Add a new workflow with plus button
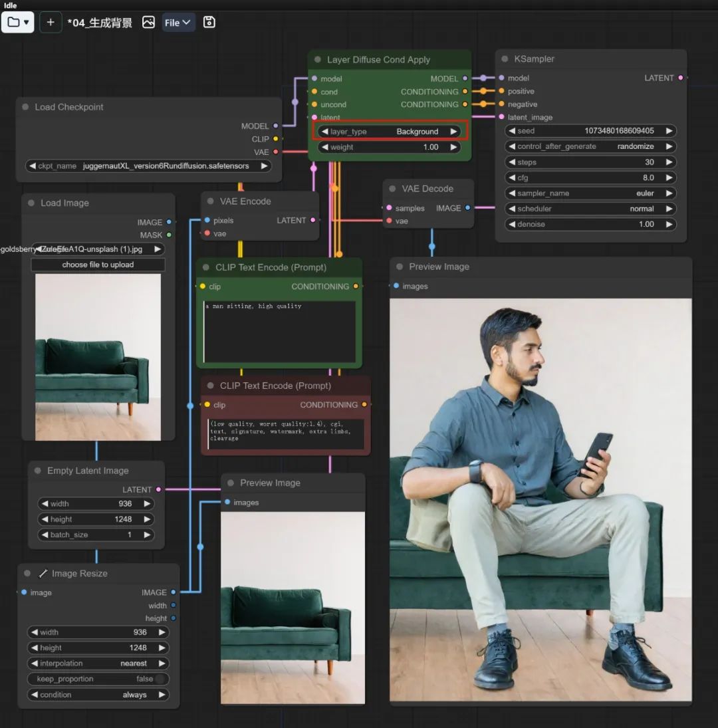The width and height of the screenshot is (718, 728). 51,23
